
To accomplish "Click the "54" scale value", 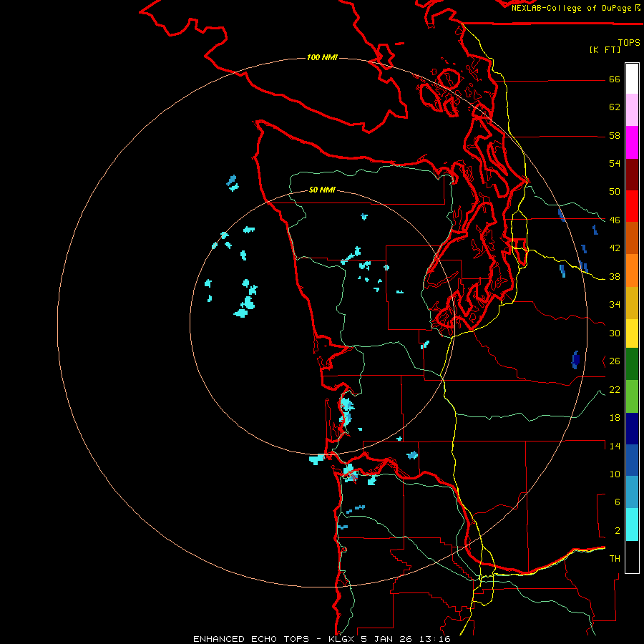I will [x=615, y=163].
